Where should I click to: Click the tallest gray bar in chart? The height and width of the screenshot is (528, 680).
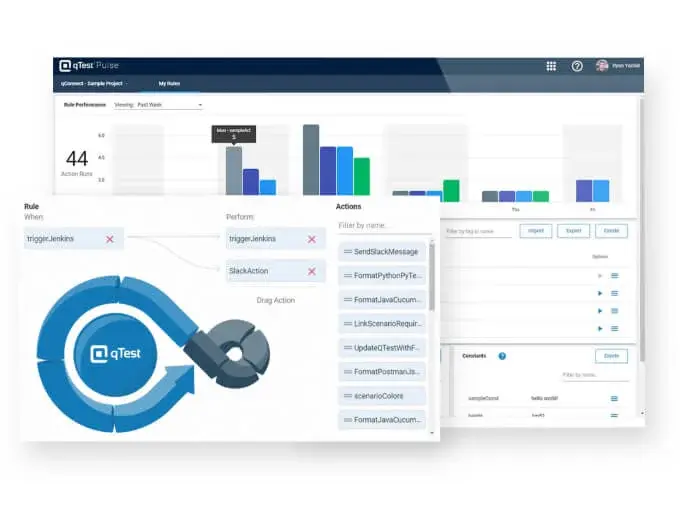[311, 160]
